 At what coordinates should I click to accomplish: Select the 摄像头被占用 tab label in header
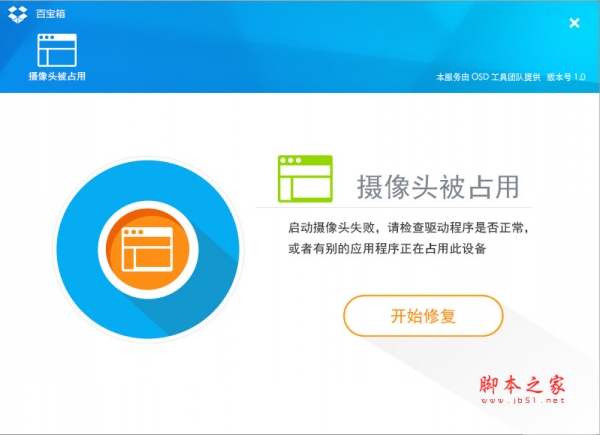pos(57,76)
